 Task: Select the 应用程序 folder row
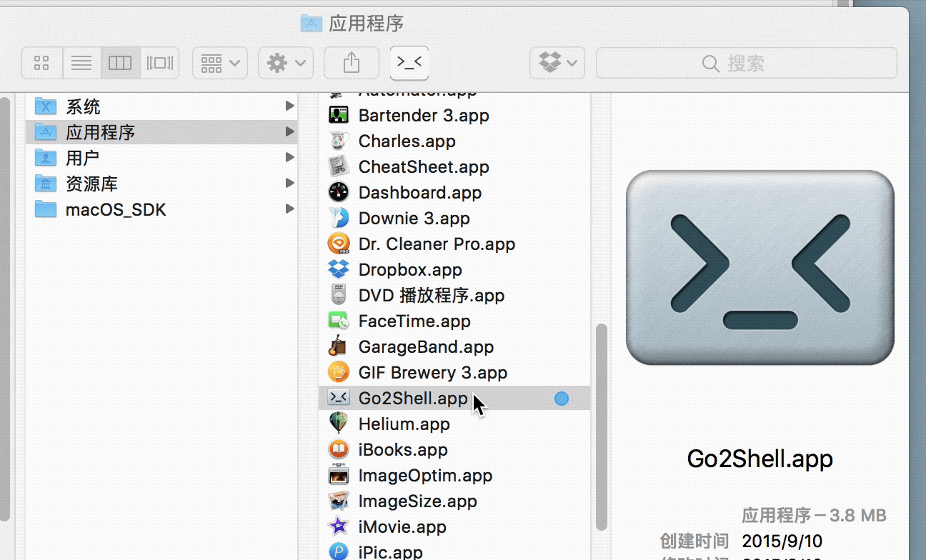[161, 132]
